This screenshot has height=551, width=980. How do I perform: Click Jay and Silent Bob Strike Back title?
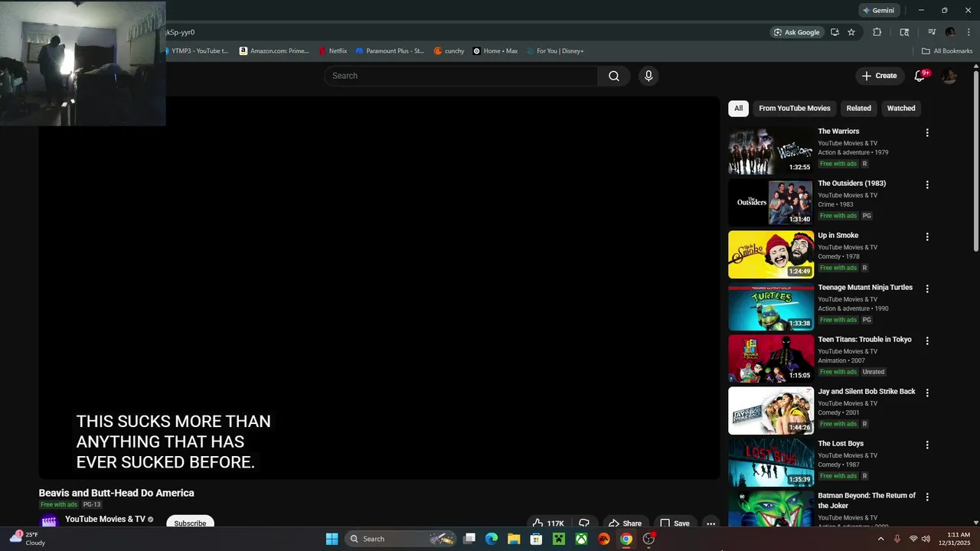[866, 391]
